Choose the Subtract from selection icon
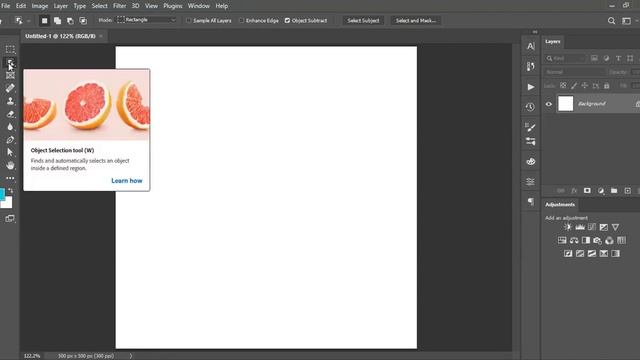 [x=70, y=20]
